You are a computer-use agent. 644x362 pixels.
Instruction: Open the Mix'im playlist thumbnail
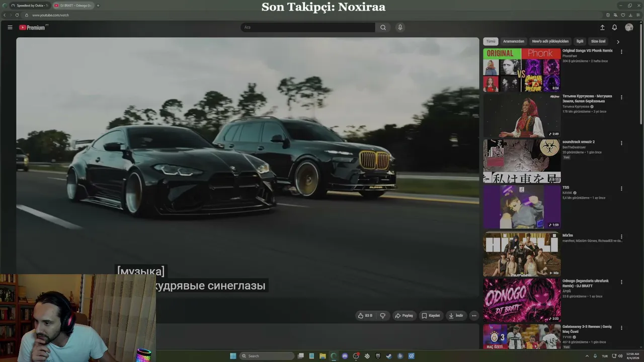[522, 254]
